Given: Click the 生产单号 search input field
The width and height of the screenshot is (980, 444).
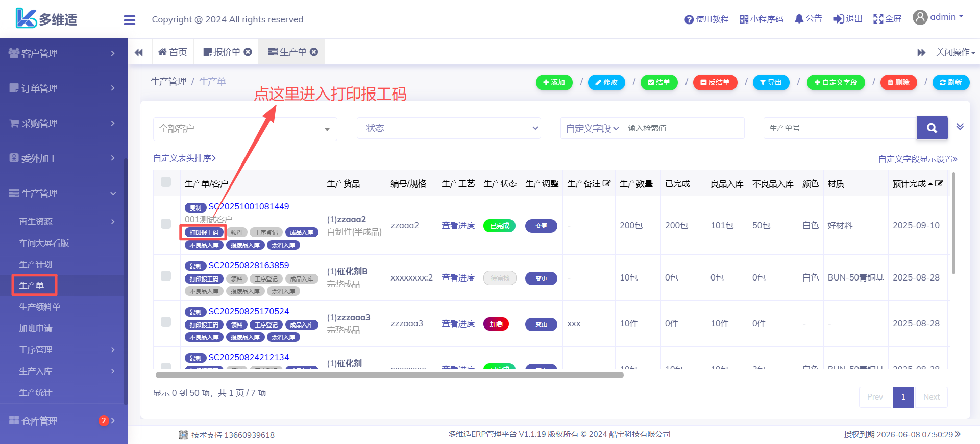Looking at the screenshot, I should [x=840, y=128].
